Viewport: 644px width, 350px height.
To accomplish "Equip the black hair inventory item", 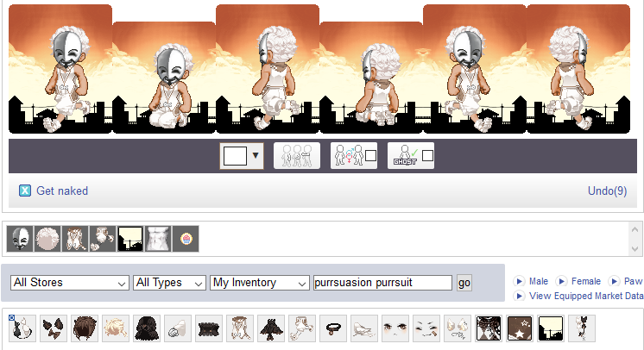I will (147, 328).
